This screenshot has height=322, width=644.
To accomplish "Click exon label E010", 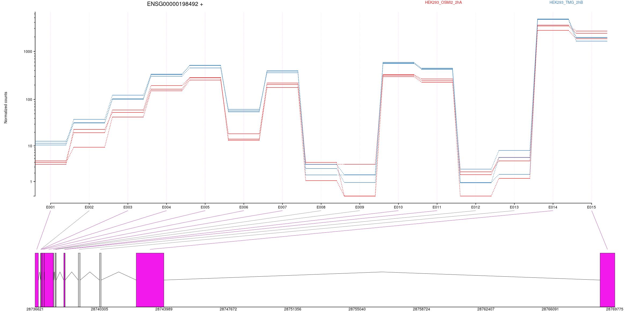I will 398,207.
